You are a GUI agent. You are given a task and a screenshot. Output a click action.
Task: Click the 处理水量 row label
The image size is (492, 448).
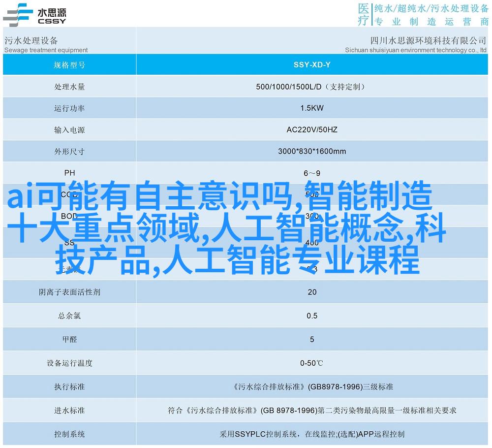click(69, 87)
